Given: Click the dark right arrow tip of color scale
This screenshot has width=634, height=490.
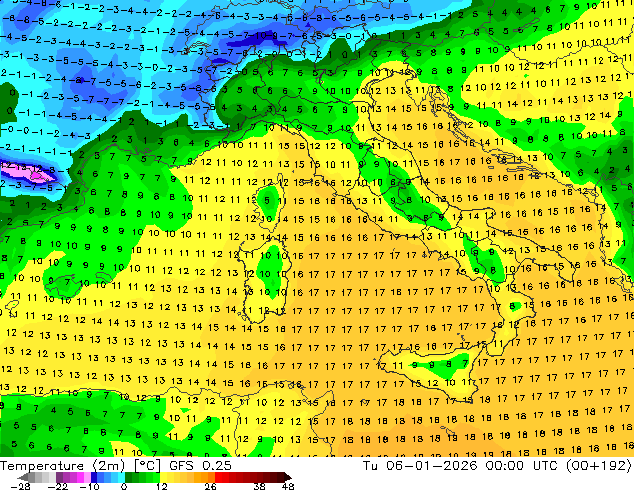Looking at the screenshot, I should (x=287, y=477).
